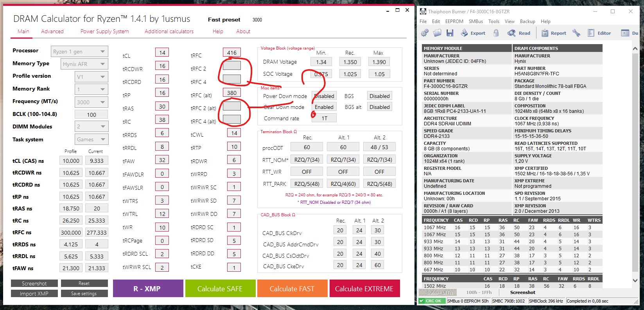Click the Screenshot button in Thaiphoon Burner
This screenshot has height=310, width=644.
click(523, 292)
